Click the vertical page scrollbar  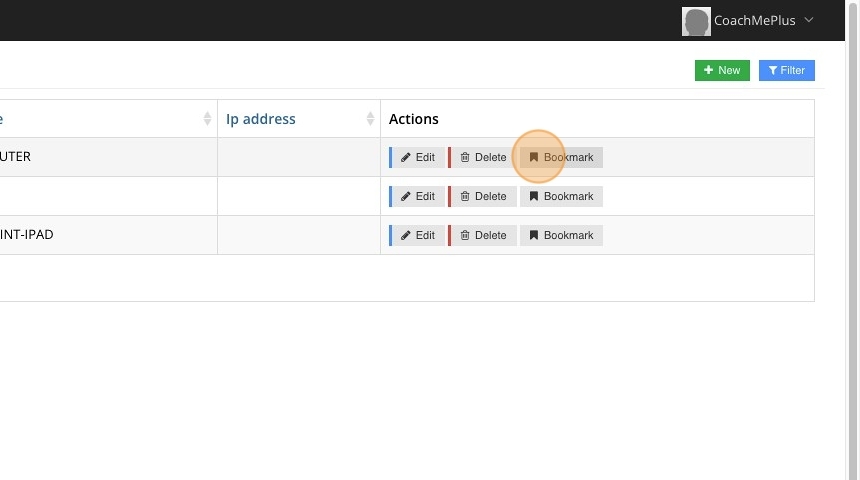[x=852, y=240]
